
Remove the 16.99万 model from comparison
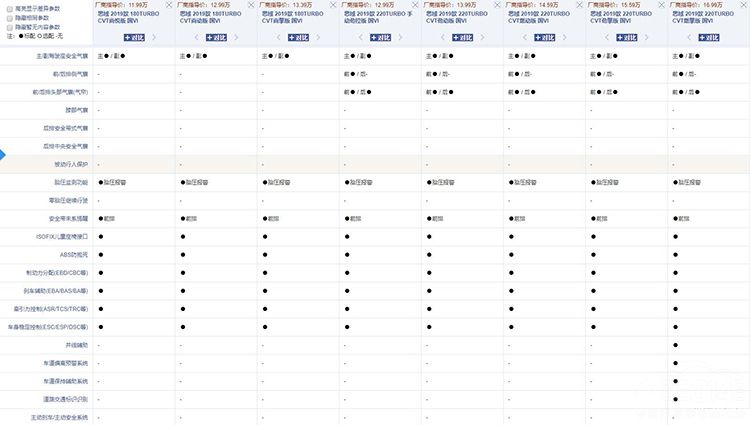tap(743, 4)
